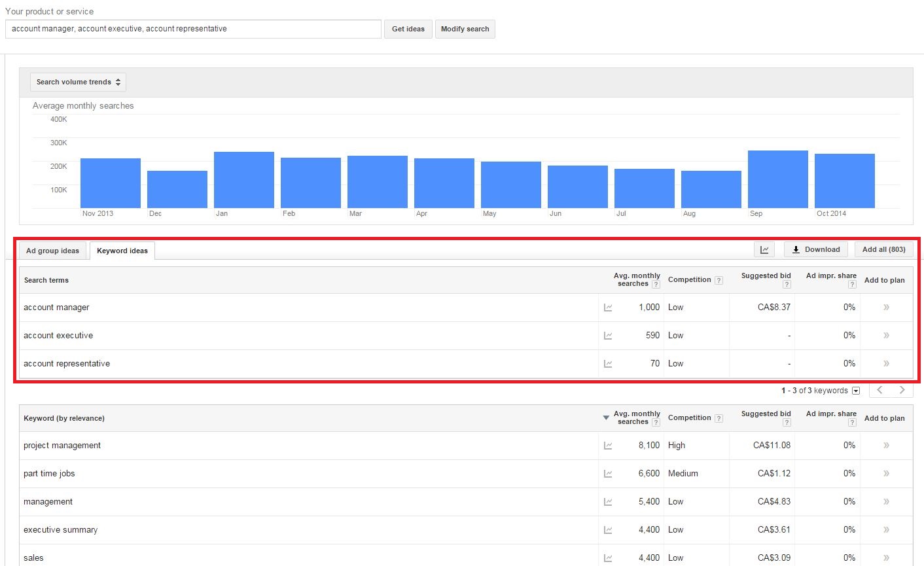The image size is (924, 566).
Task: Open trend chart for project management
Action: click(x=608, y=446)
